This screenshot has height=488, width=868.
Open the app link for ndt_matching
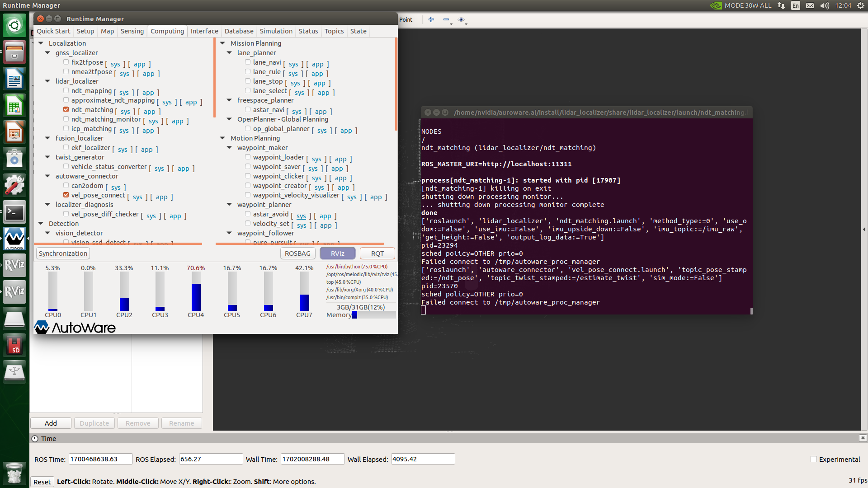(x=150, y=112)
